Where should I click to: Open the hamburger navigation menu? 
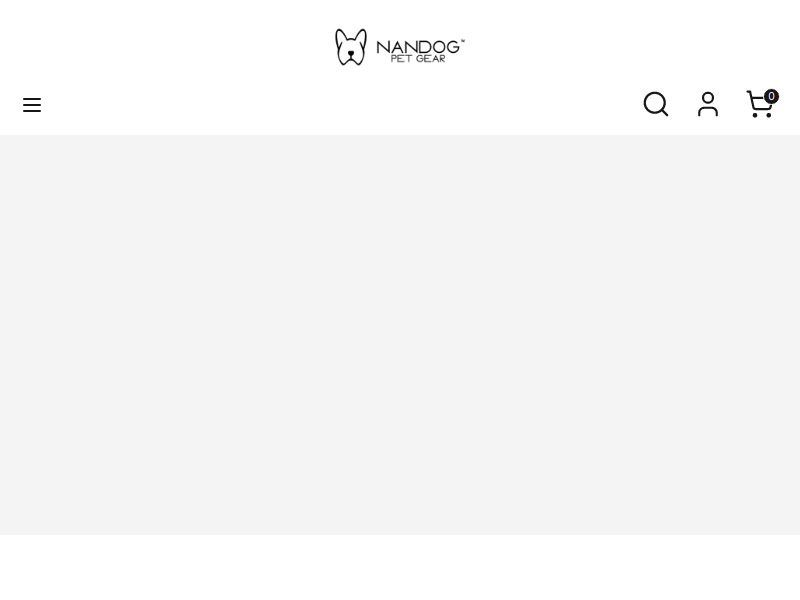click(x=32, y=105)
